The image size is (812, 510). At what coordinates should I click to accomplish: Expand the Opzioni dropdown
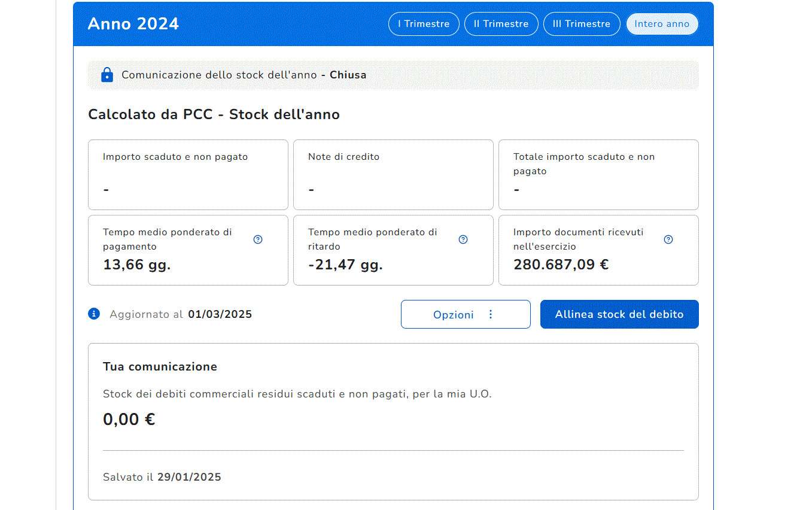coord(453,314)
